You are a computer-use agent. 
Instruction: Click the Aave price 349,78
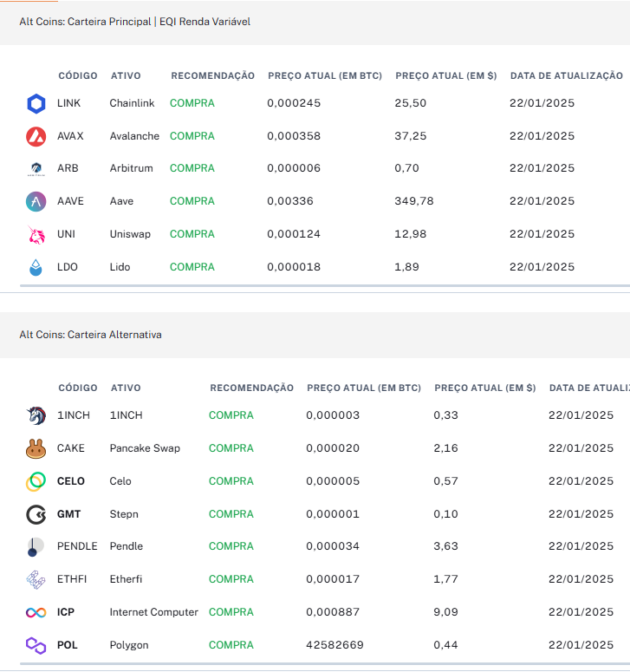click(414, 201)
